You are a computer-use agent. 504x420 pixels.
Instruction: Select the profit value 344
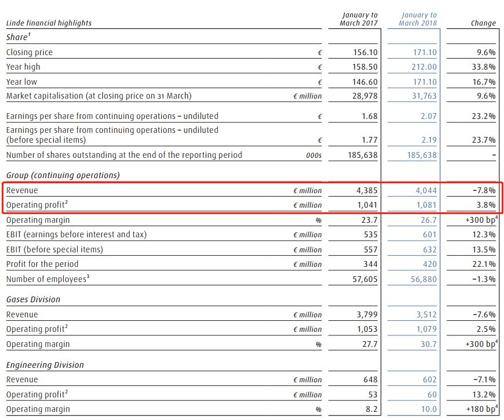point(371,264)
